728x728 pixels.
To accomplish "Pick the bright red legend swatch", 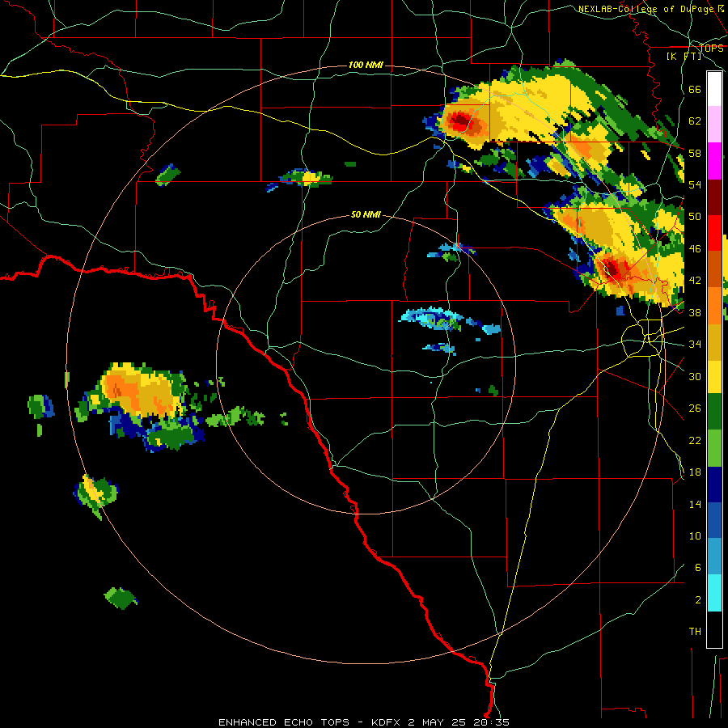I will [714, 233].
